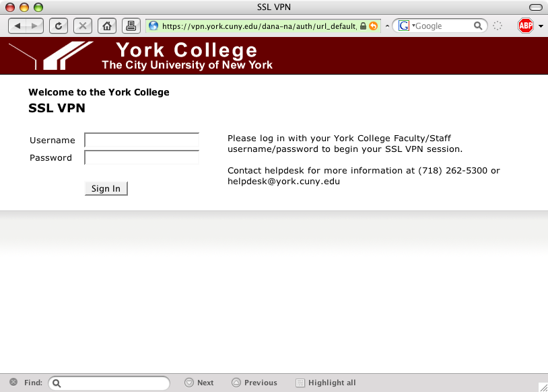The height and width of the screenshot is (392, 548).
Task: Click the Username input field
Action: click(141, 140)
